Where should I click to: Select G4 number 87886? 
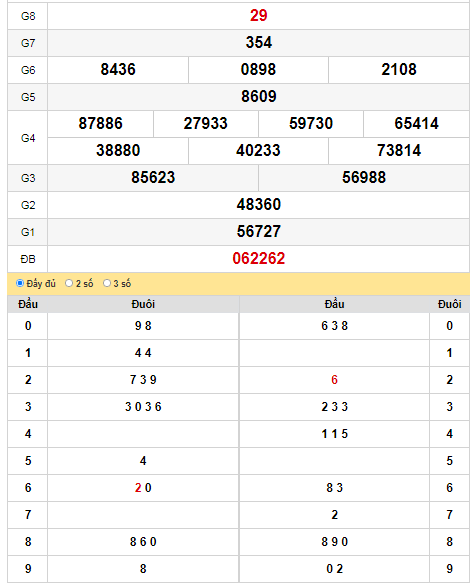[x=100, y=124]
